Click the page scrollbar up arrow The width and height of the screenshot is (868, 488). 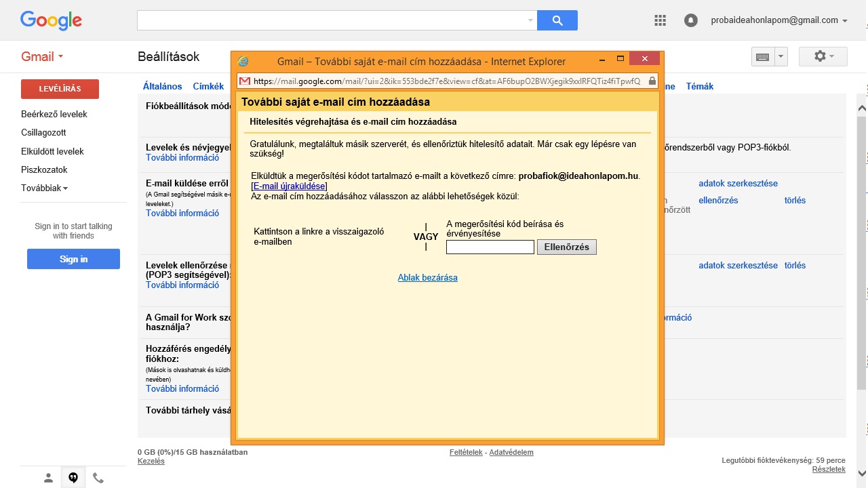point(862,108)
